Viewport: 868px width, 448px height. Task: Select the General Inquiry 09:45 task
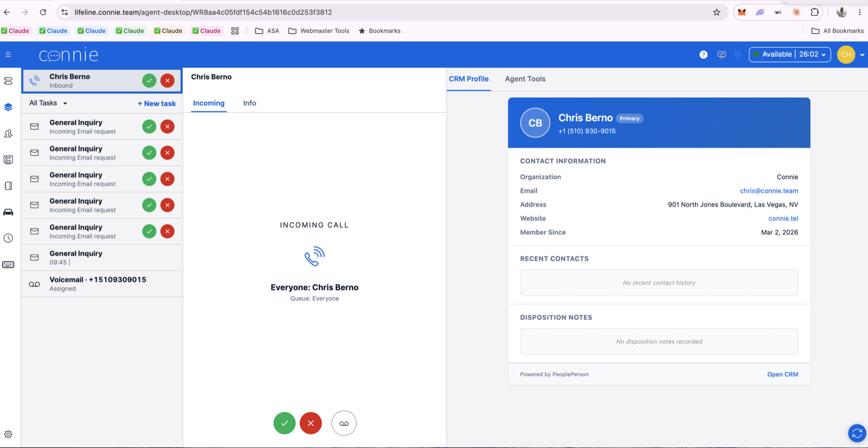[x=102, y=257]
